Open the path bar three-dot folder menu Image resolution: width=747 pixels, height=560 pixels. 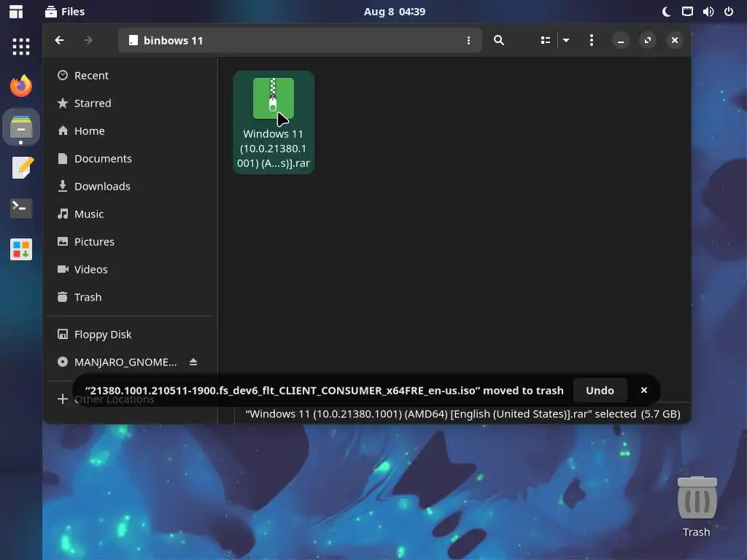coord(469,41)
